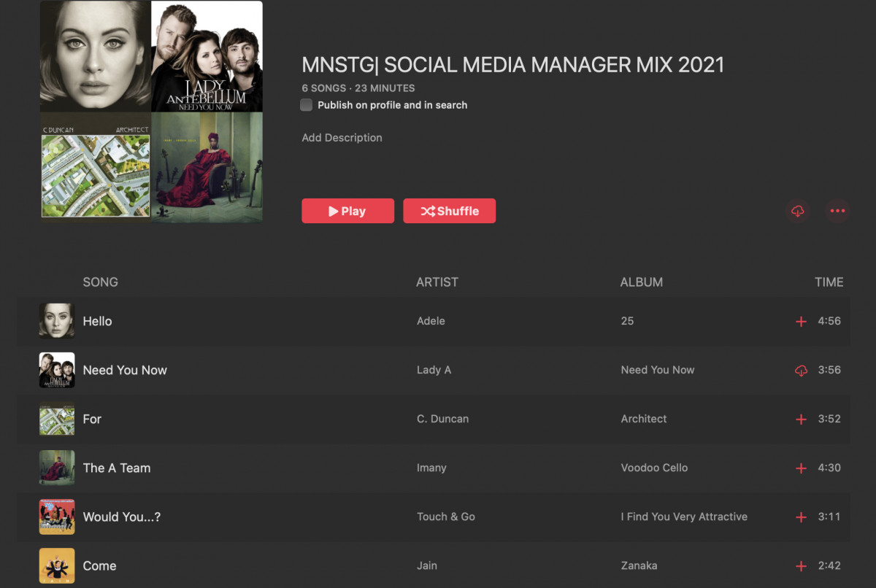
Task: Open artist Jain
Action: pos(427,565)
